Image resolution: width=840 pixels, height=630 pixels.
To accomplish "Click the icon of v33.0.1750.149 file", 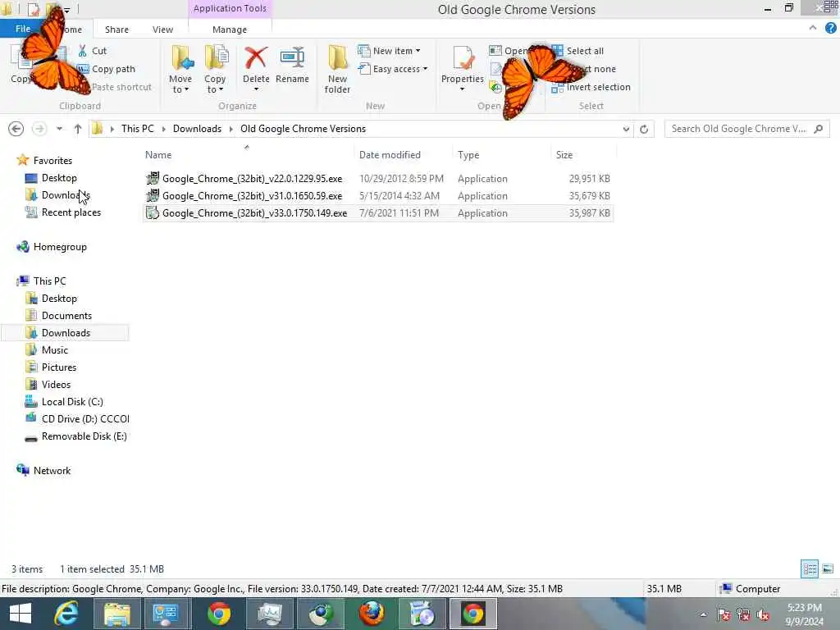I will pos(153,212).
